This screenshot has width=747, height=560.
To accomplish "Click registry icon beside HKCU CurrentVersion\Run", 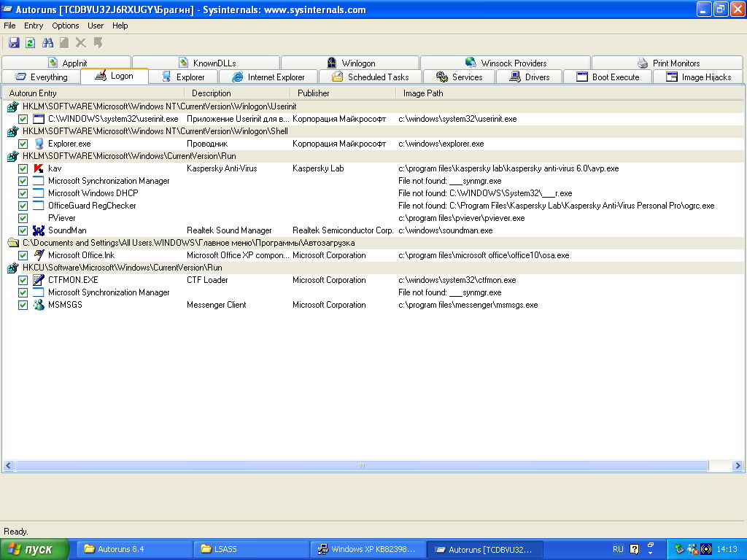I will pos(13,268).
